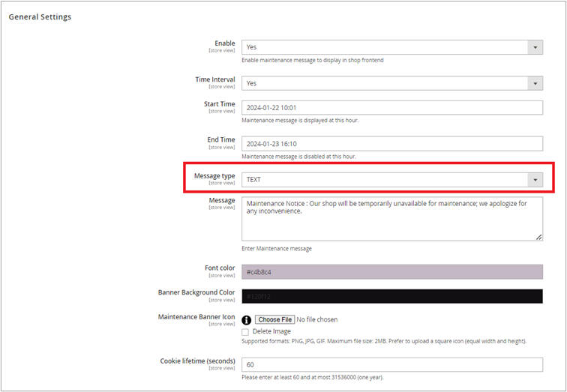
Task: Click into the End Time field
Action: [391, 143]
